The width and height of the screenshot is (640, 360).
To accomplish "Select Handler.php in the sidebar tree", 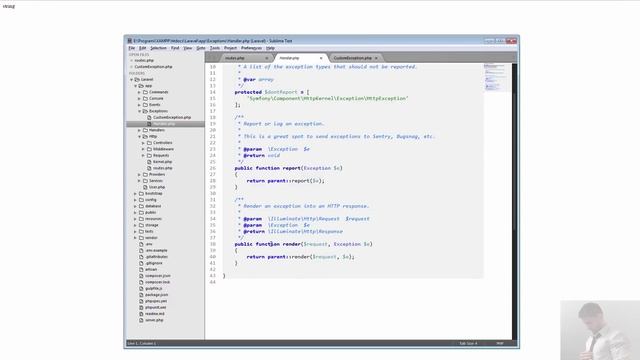I will [x=165, y=124].
